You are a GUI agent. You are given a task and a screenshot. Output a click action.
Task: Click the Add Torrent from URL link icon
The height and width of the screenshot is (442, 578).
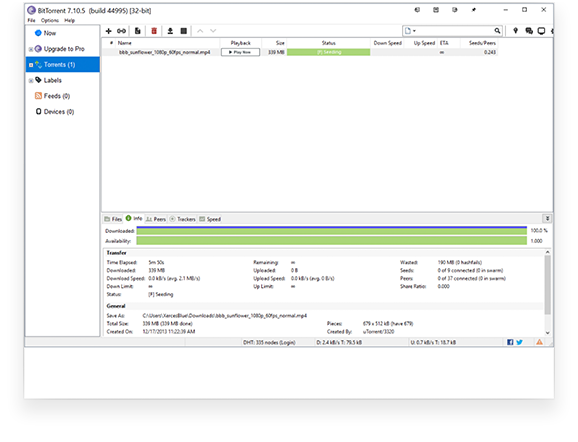click(121, 31)
